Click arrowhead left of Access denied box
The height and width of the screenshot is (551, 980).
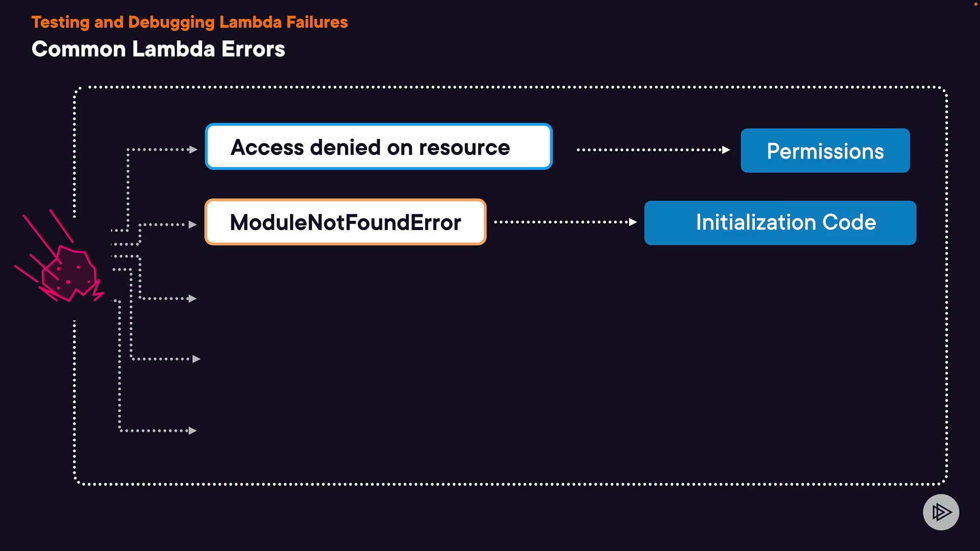pos(193,149)
